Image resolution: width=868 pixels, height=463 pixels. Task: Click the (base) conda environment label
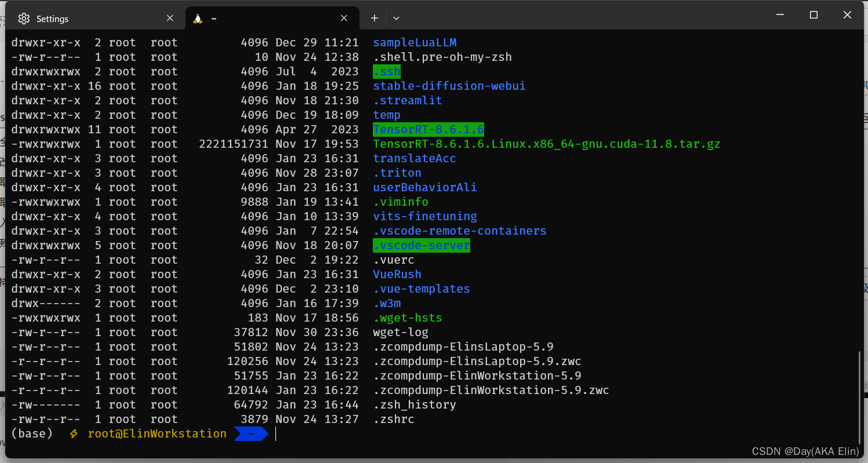(32, 434)
